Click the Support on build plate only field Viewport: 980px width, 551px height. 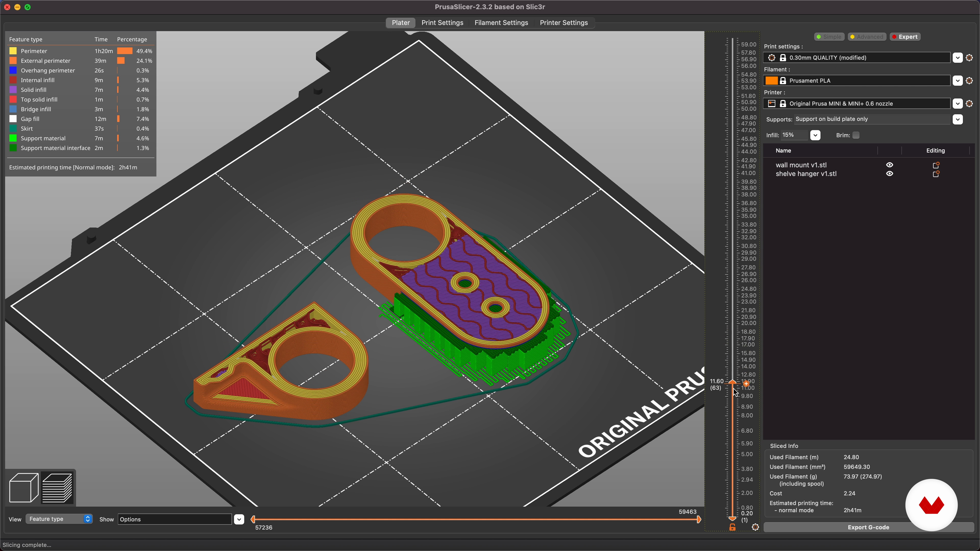872,119
